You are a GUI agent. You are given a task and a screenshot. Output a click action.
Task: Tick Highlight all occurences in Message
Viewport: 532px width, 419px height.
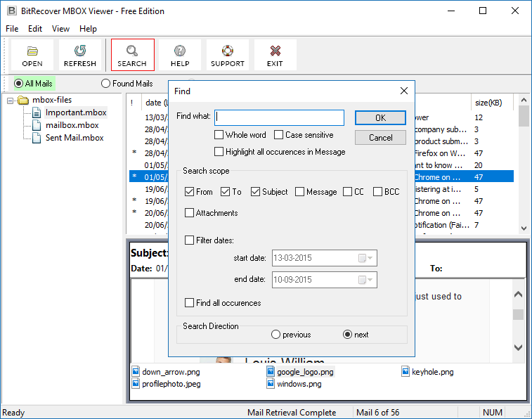[x=219, y=151]
